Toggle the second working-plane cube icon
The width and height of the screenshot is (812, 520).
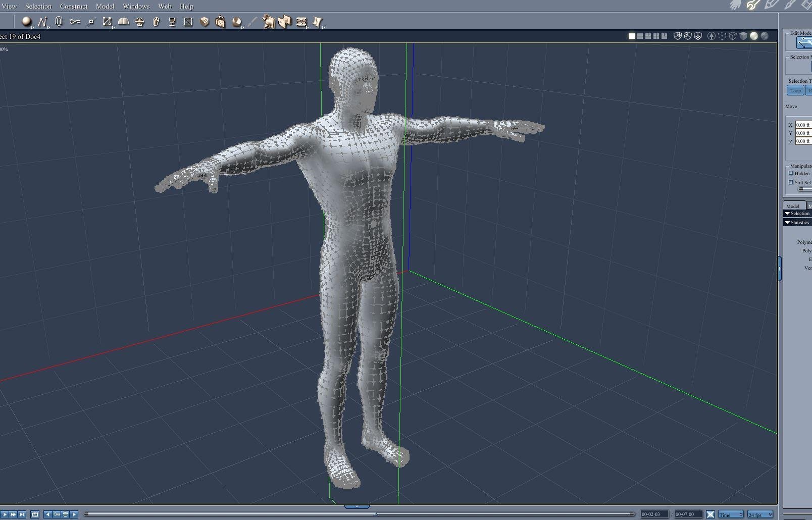(688, 36)
